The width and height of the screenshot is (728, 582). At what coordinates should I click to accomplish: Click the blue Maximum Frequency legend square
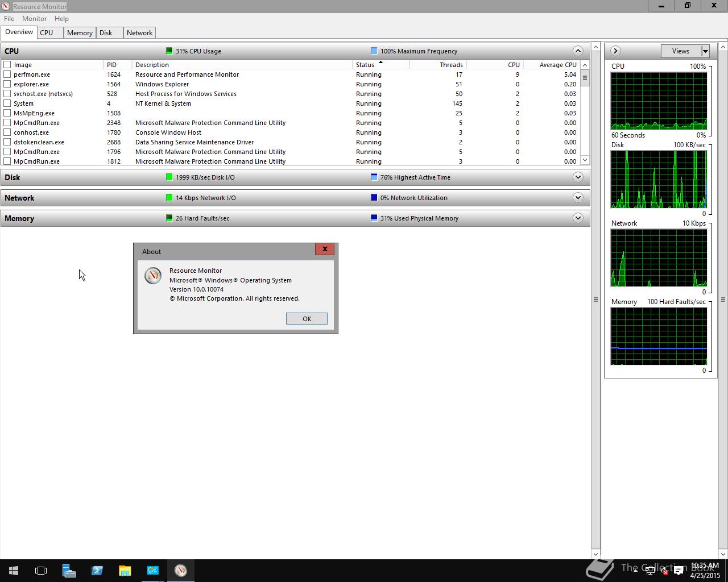(x=374, y=51)
